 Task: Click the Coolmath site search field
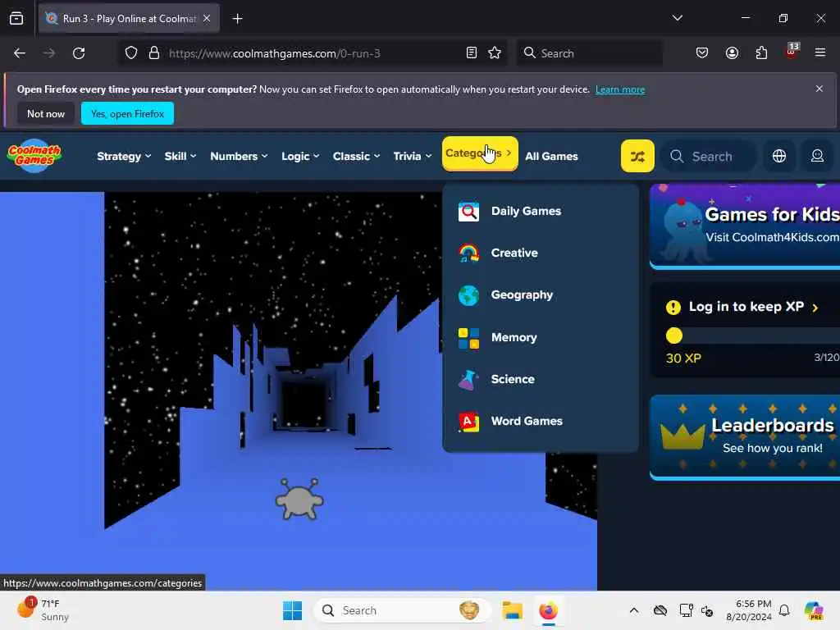[710, 157]
